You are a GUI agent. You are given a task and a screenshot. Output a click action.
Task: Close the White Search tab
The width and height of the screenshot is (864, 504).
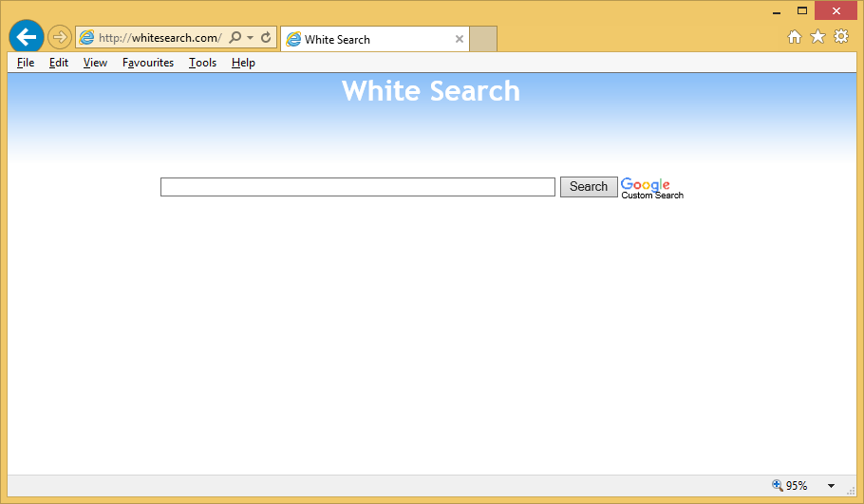pyautogui.click(x=460, y=39)
